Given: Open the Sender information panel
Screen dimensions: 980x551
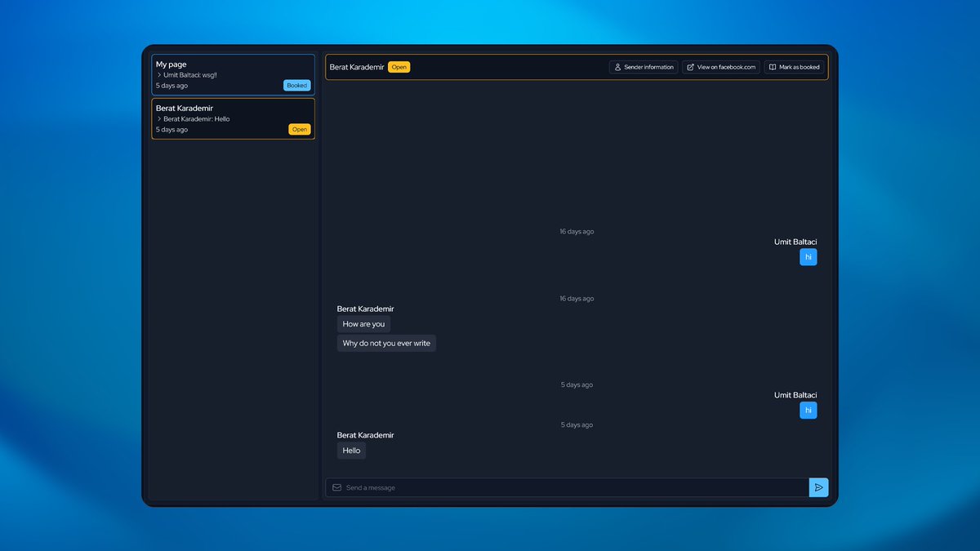Looking at the screenshot, I should [x=644, y=67].
